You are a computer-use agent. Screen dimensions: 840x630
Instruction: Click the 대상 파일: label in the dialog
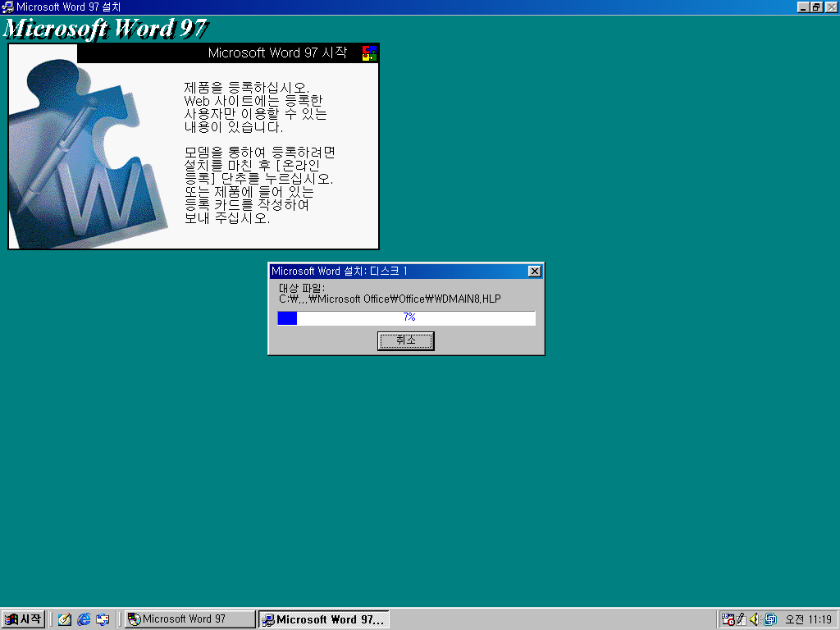tap(302, 288)
